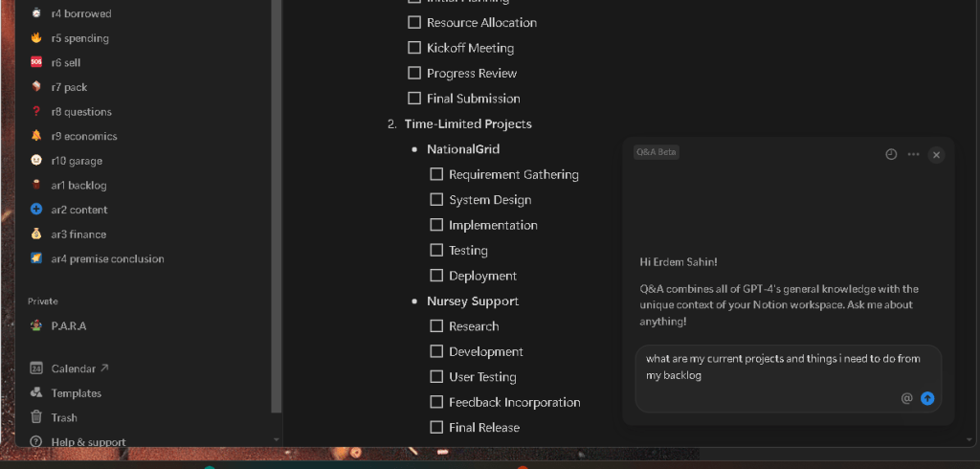The image size is (980, 469).
Task: Click the box icon beside r7 pack
Action: (x=36, y=86)
